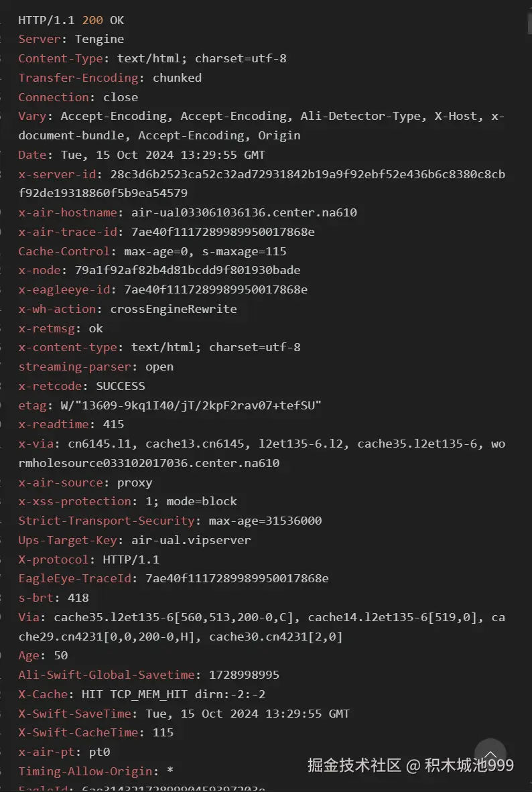Click the EagleEye-TraceId header key
The height and width of the screenshot is (792, 532).
[x=74, y=578]
